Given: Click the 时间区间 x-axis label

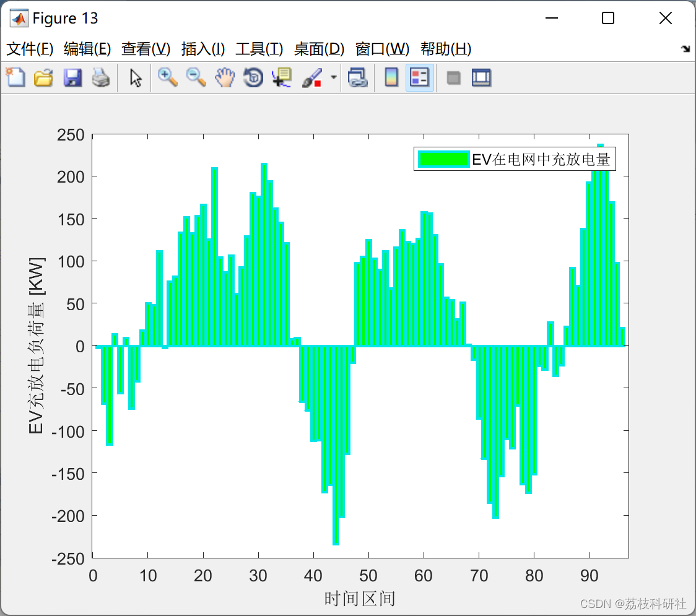Looking at the screenshot, I should (x=360, y=599).
